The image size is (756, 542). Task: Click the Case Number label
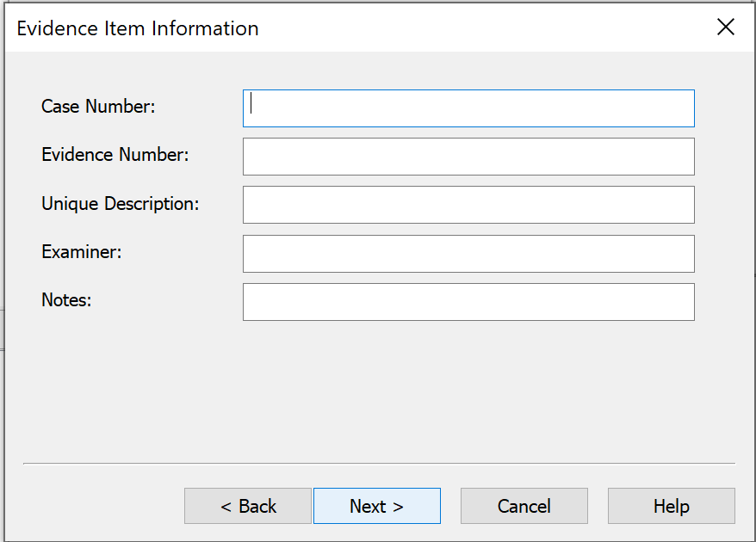click(x=98, y=107)
